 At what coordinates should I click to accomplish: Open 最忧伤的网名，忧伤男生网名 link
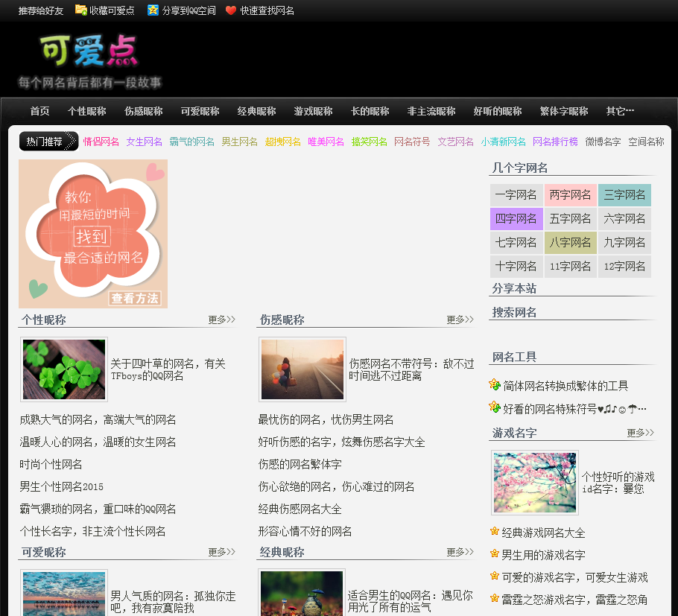[x=326, y=420]
